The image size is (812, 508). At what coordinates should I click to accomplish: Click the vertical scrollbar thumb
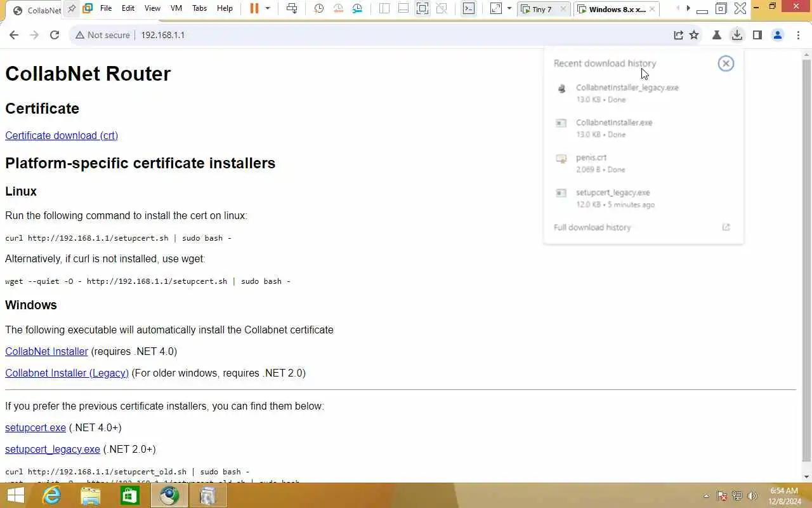tap(806, 261)
